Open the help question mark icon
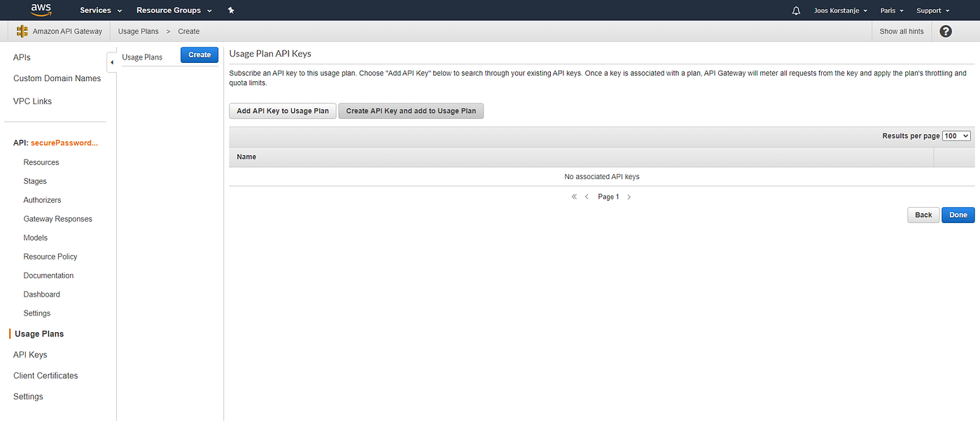This screenshot has height=421, width=980. tap(946, 31)
